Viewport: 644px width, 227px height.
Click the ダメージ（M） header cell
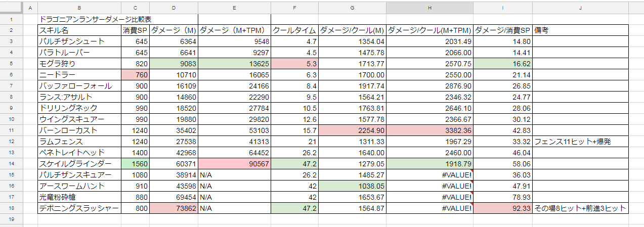174,30
